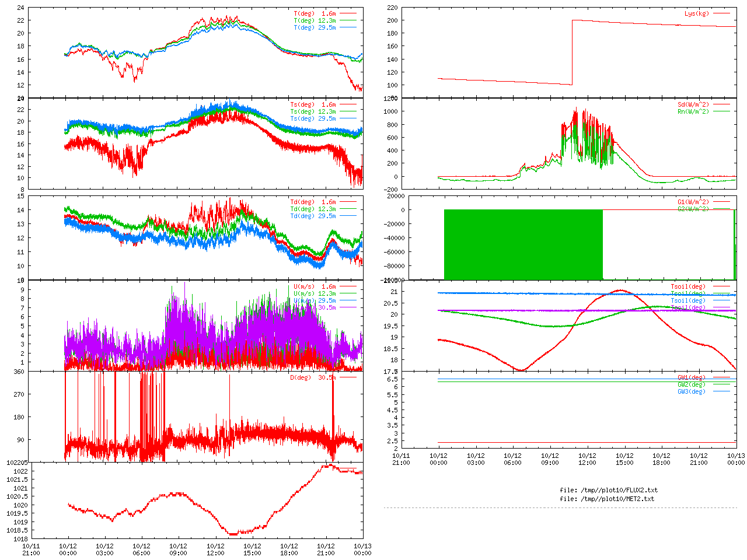The height and width of the screenshot is (560, 747).
Task: Click the green line sample beside Rn(W/m^2)
Action: point(721,111)
